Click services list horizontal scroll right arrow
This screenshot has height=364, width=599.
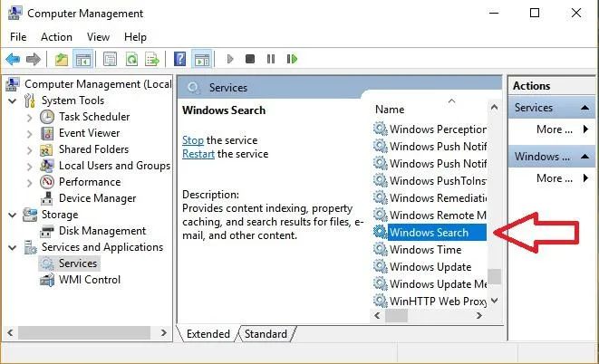(x=478, y=315)
